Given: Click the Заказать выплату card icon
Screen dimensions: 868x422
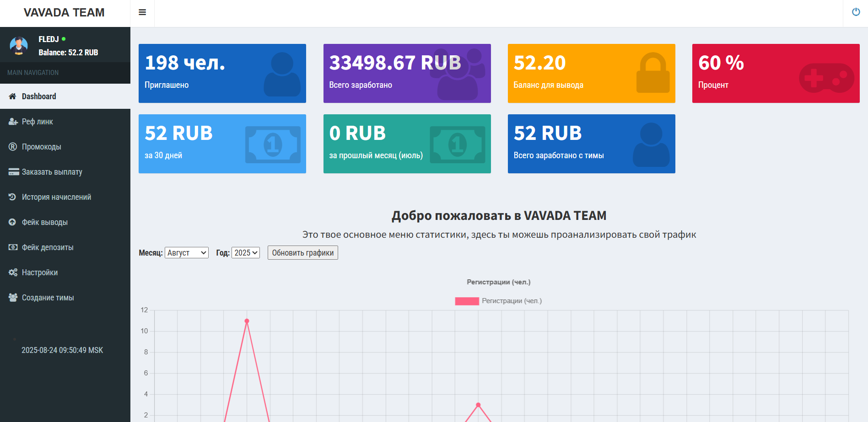Looking at the screenshot, I should (13, 172).
